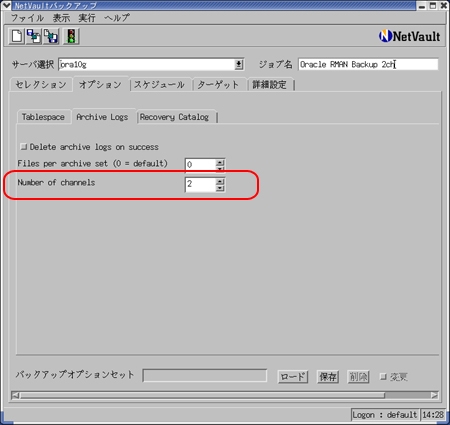Increase the Number of channels value
Image resolution: width=450 pixels, height=425 pixels.
(220, 181)
